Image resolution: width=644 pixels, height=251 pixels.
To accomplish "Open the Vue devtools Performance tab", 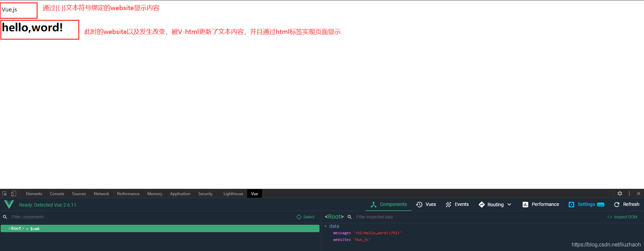I will click(541, 205).
